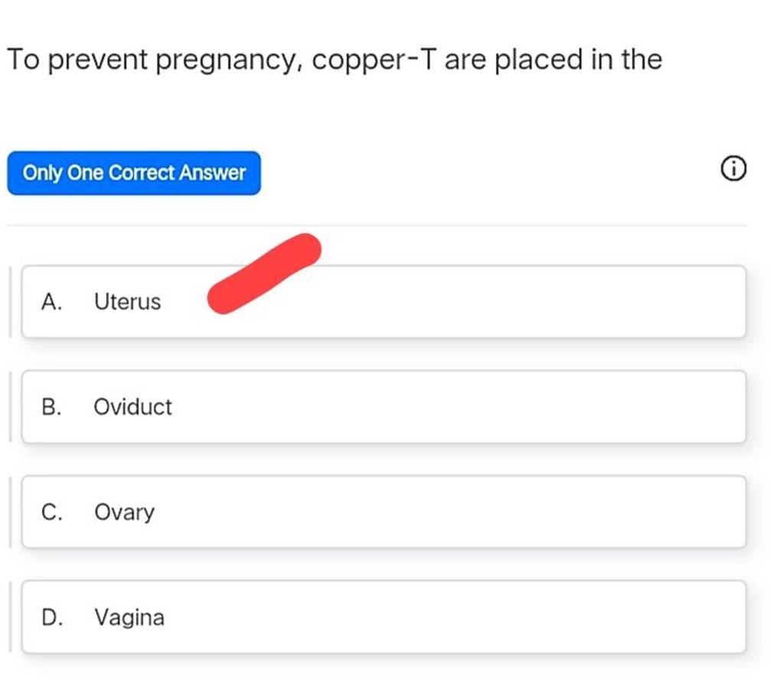Expand the info tooltip via the (i) icon

[x=733, y=168]
